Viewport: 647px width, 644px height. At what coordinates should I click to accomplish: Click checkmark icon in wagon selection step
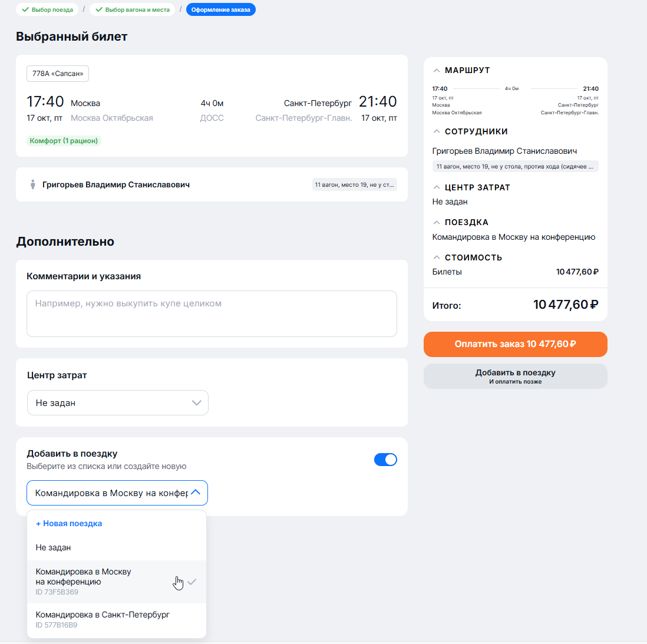coord(99,10)
